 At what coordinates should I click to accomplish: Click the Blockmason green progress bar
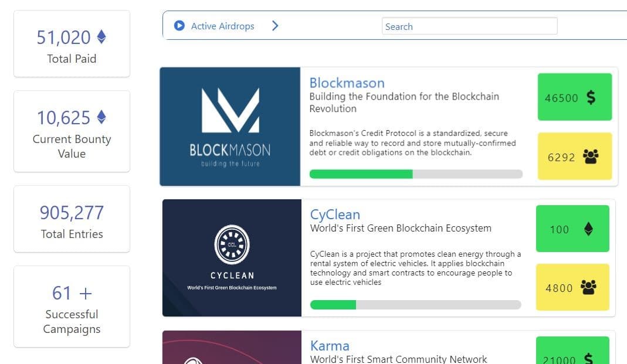tap(416, 174)
